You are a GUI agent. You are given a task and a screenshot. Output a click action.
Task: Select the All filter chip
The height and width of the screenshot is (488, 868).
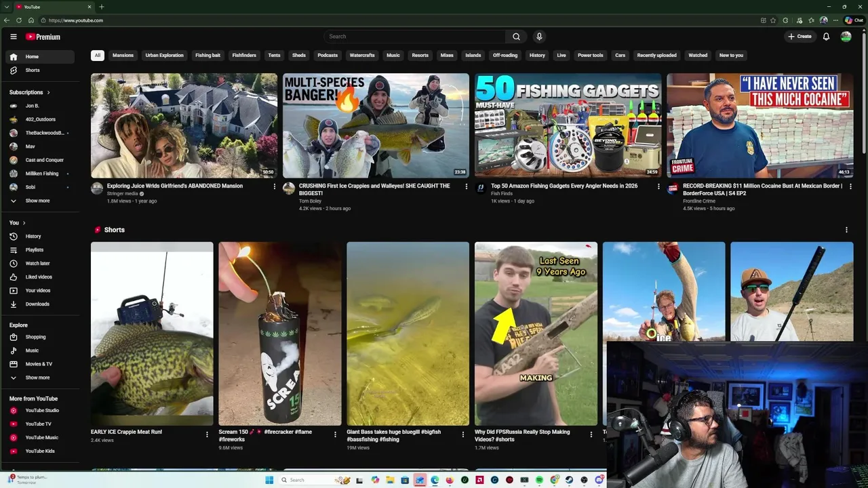pos(98,56)
